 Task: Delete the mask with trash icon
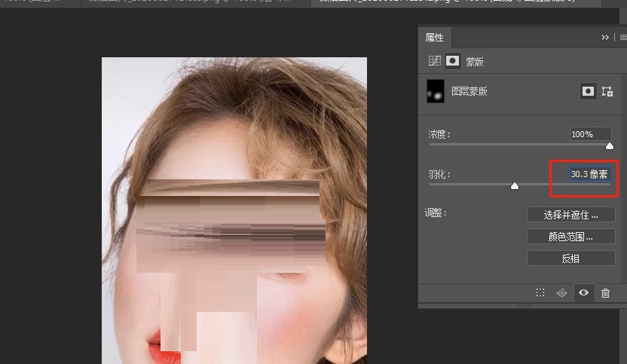[x=605, y=293]
